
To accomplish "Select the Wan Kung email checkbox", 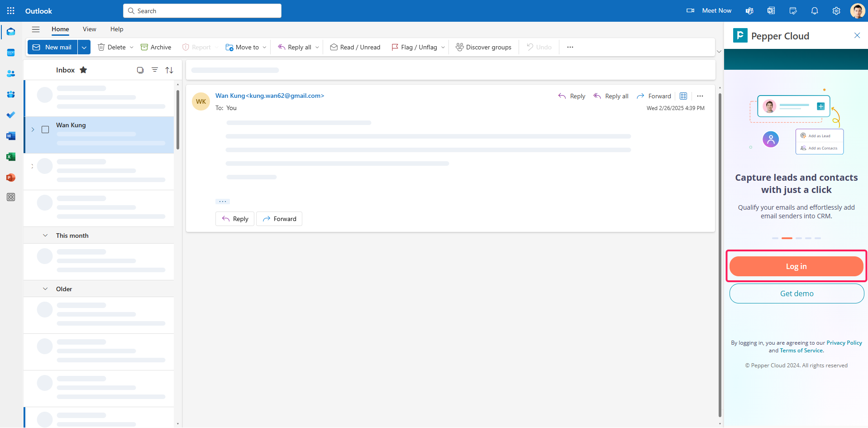I will pyautogui.click(x=45, y=130).
